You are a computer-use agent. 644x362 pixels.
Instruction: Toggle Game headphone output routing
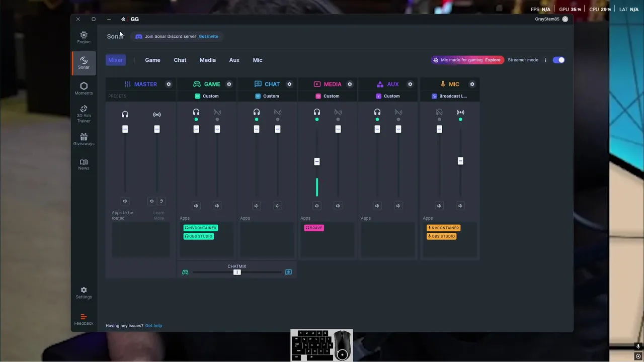click(196, 113)
